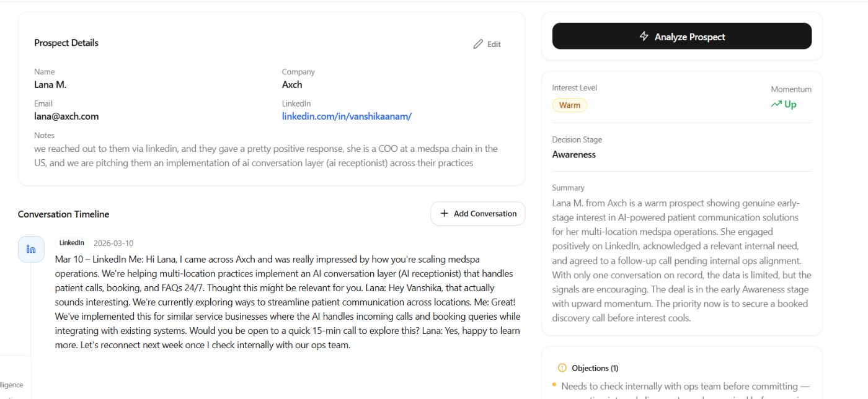868x399 pixels.
Task: Click the Mar 10 LinkedIn conversation text
Action: 288,302
